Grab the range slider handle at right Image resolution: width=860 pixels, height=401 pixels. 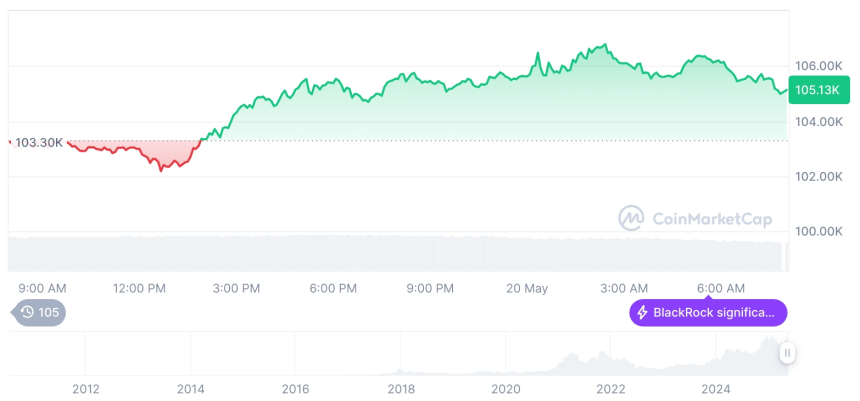click(x=788, y=353)
